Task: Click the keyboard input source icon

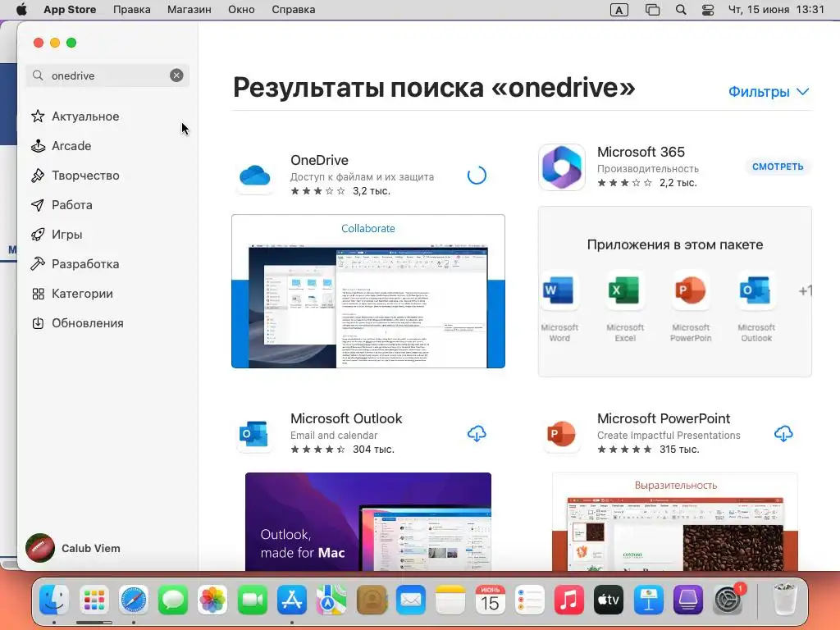Action: (619, 10)
